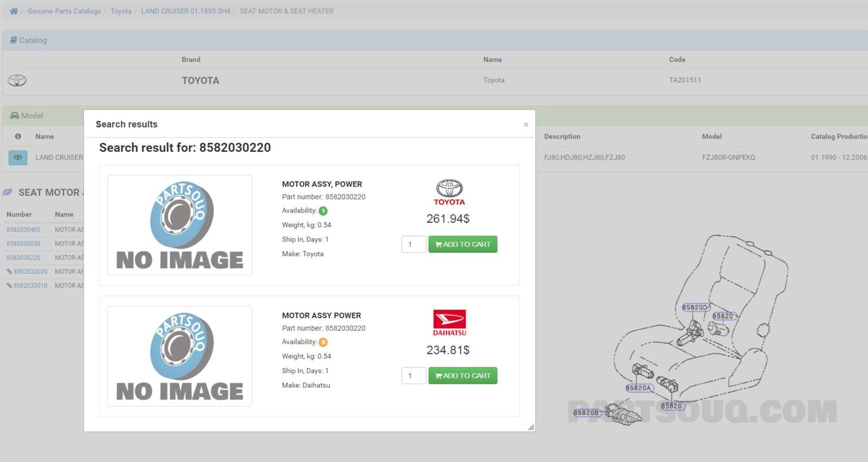Click diagram callout 85820D
Viewport: 868px width, 462px height.
click(x=695, y=307)
